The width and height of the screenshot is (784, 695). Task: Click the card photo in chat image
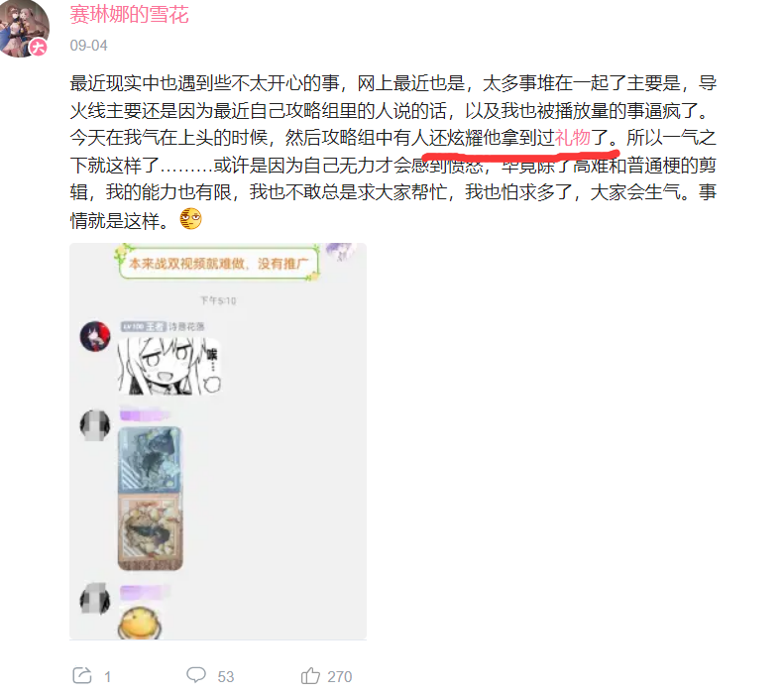(x=151, y=499)
